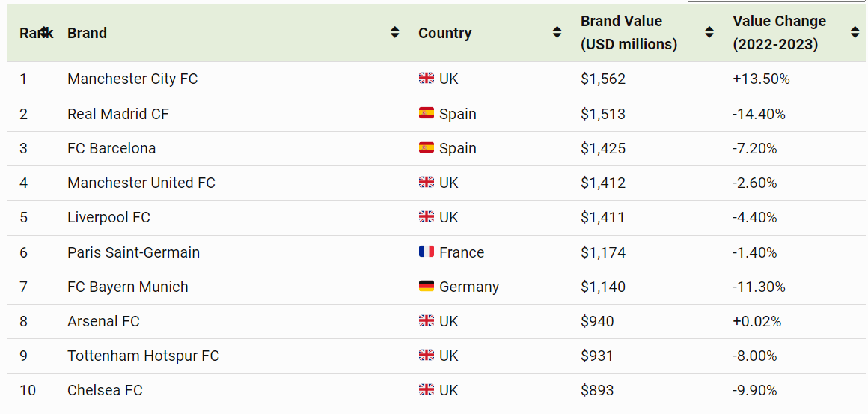The image size is (868, 414).
Task: Click Liverpool FC brand value $1,411
Action: pyautogui.click(x=602, y=217)
